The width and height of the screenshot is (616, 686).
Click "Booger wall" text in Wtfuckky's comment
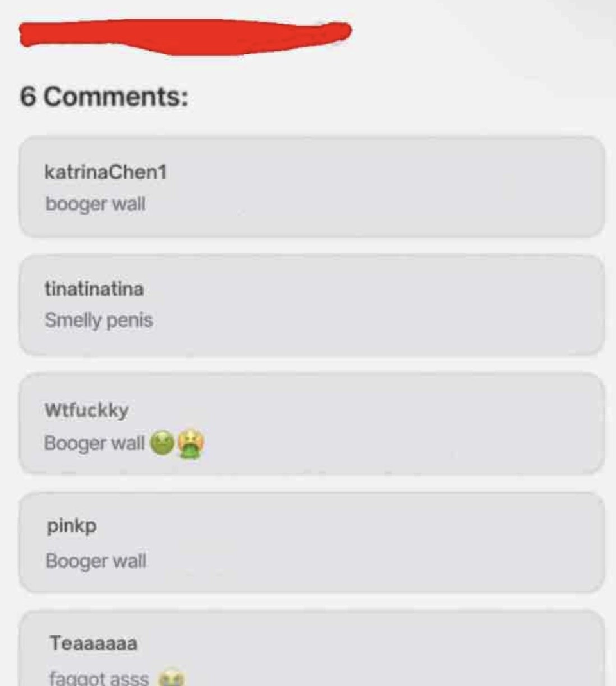click(94, 443)
